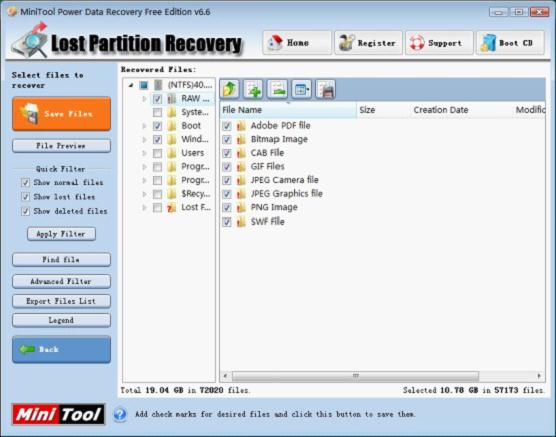The image size is (556, 437).
Task: Open Register from the top bar
Action: point(368,43)
